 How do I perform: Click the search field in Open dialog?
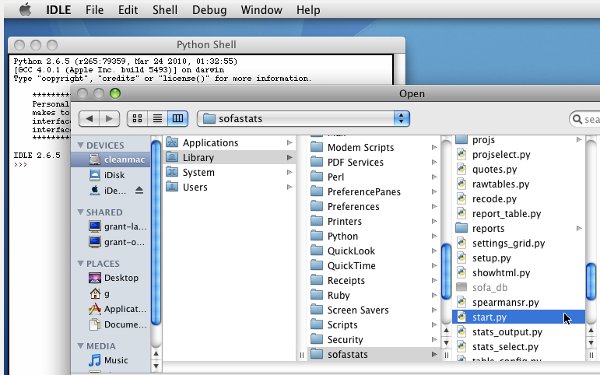coord(585,119)
